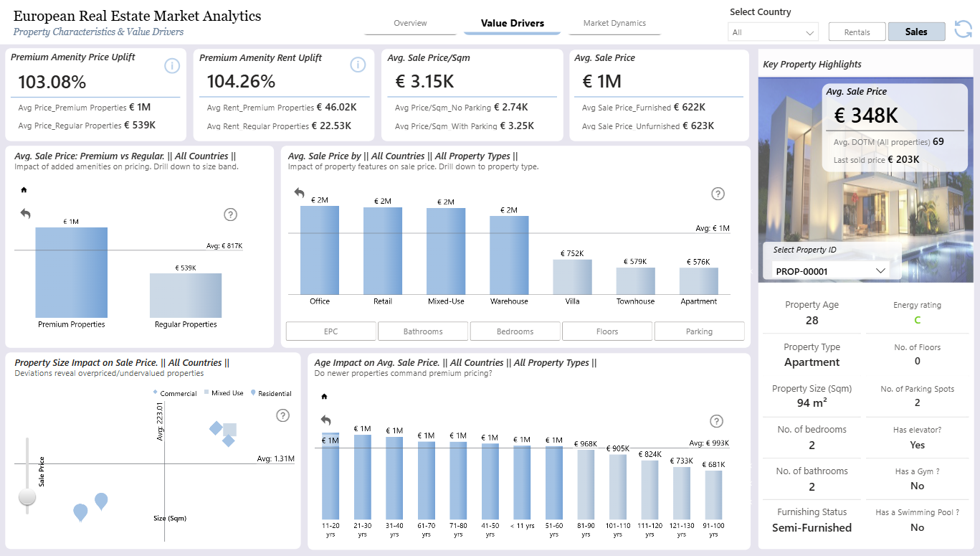Viewport: 980px width, 556px height.
Task: Click the Last sold price € 203K text
Action: coord(876,160)
